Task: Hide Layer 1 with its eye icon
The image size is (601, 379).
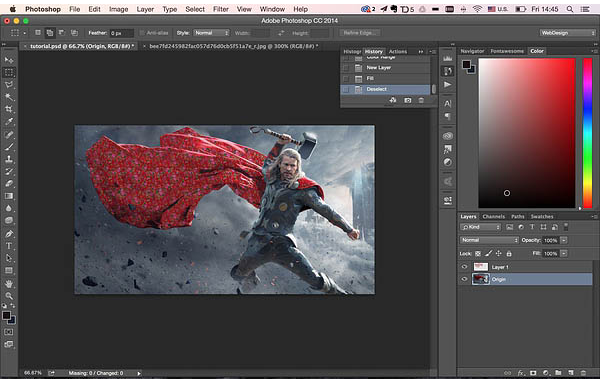Action: pyautogui.click(x=465, y=267)
